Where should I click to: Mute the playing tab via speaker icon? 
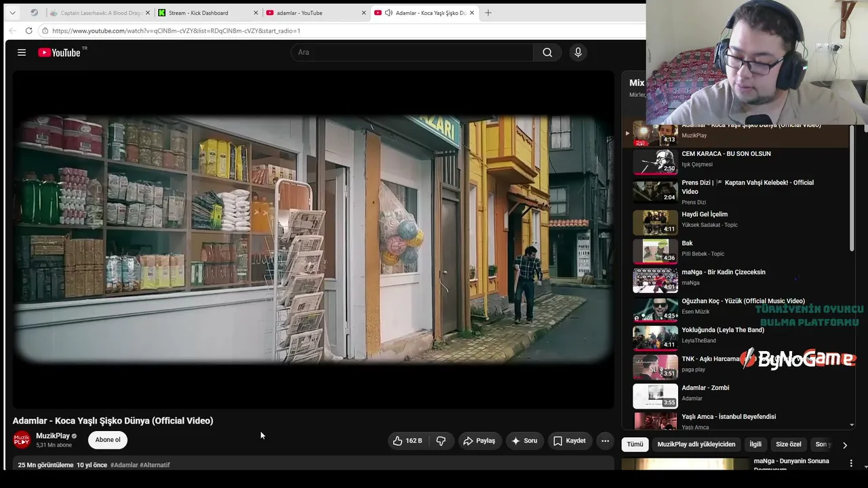click(389, 13)
